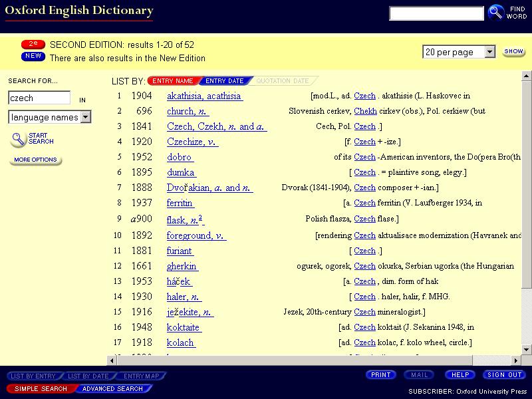This screenshot has width=532, height=399.
Task: Click the entry date 1661
Action: 142,266
